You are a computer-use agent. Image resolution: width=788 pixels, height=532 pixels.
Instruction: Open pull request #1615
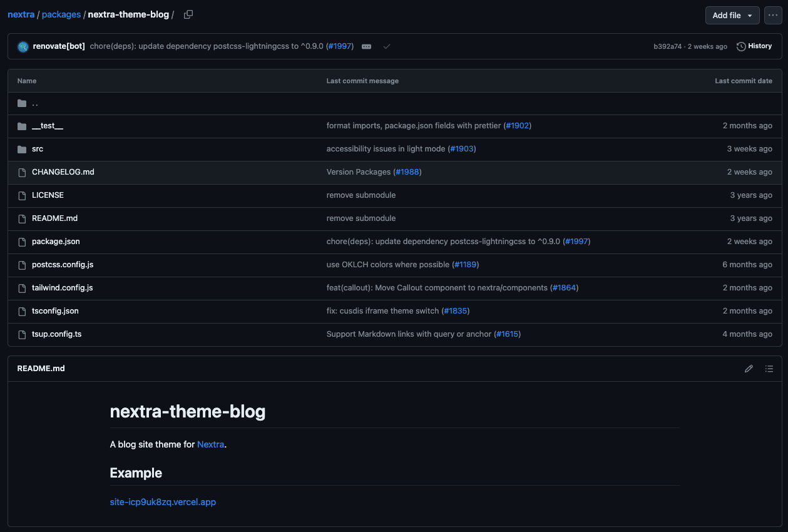click(507, 334)
